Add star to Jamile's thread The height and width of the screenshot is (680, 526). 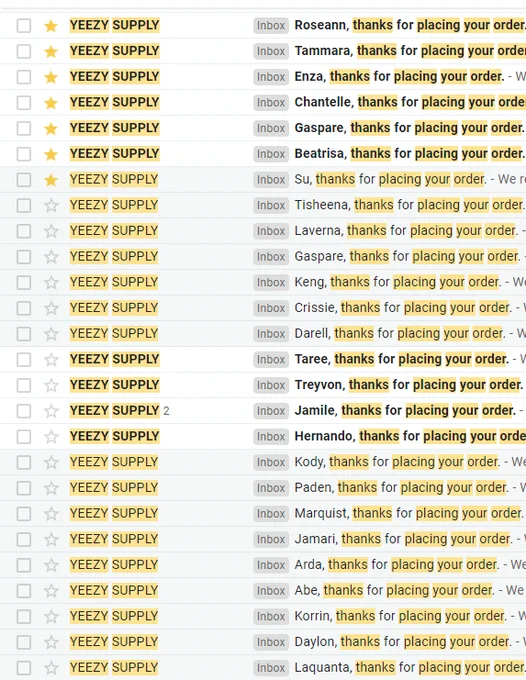[51, 411]
